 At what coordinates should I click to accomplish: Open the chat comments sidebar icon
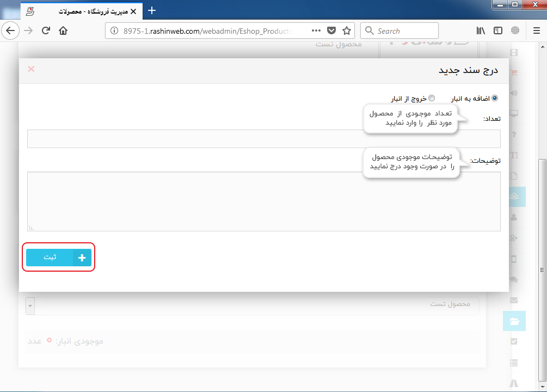[x=514, y=280]
